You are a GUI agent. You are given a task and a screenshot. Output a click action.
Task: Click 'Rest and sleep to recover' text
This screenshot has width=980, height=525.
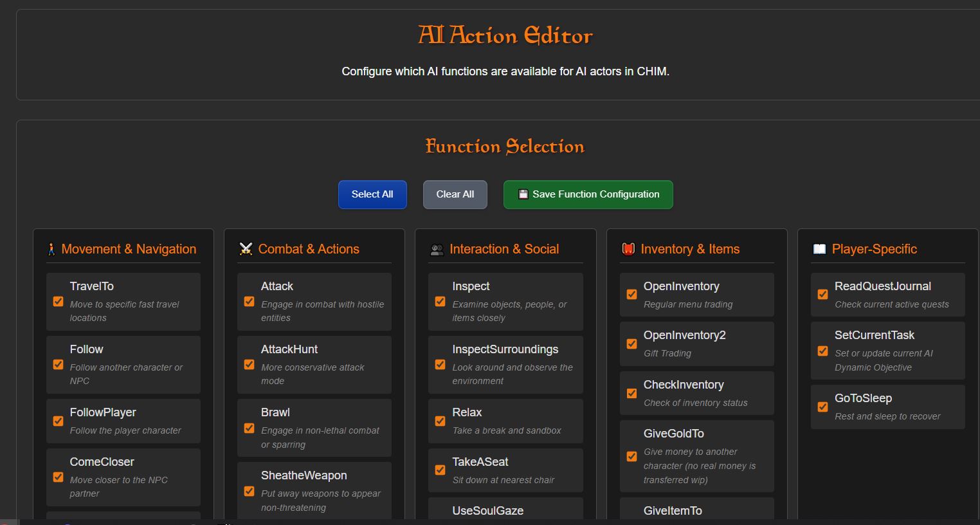tap(887, 416)
